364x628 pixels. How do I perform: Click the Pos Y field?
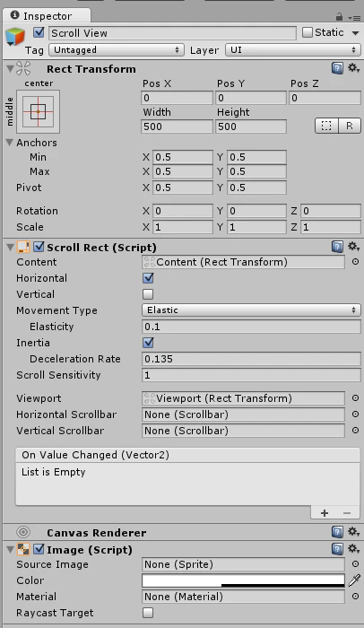coord(251,98)
